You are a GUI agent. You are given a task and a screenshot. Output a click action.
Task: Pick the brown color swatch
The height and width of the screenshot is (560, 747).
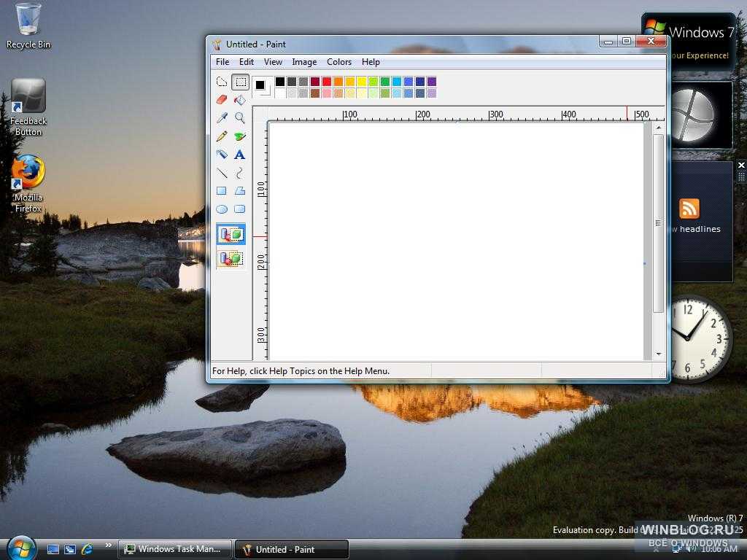coord(315,93)
